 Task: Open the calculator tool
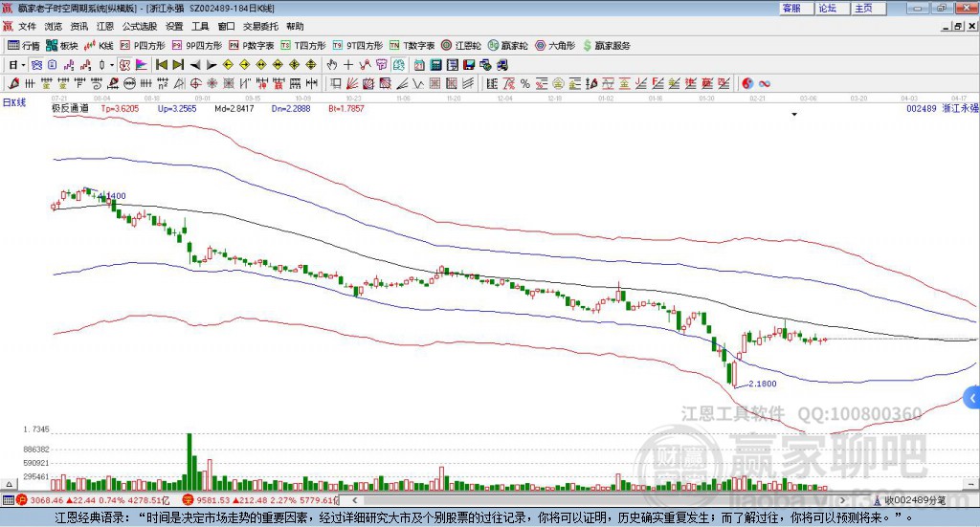click(435, 65)
